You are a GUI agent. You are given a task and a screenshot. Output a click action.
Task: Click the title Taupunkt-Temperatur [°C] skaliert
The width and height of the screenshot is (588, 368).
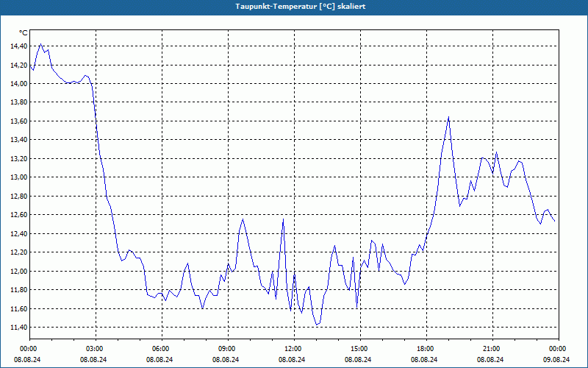301,7
